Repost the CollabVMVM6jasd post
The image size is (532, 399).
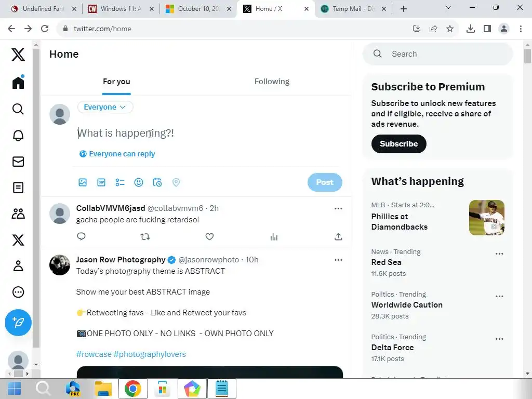pyautogui.click(x=145, y=236)
